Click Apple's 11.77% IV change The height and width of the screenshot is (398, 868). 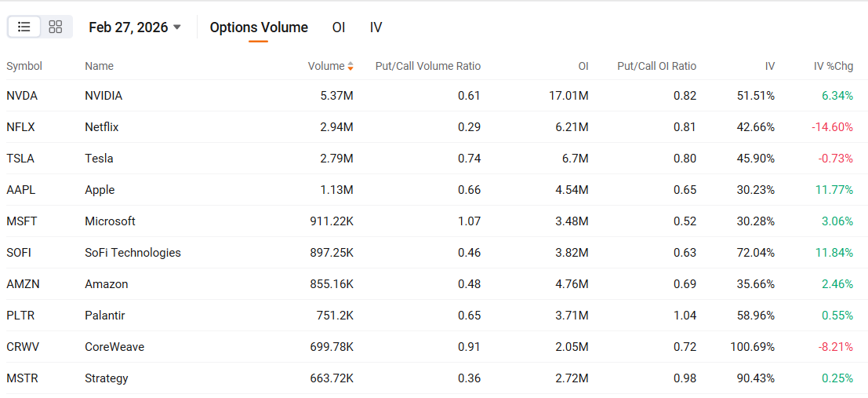coord(834,189)
